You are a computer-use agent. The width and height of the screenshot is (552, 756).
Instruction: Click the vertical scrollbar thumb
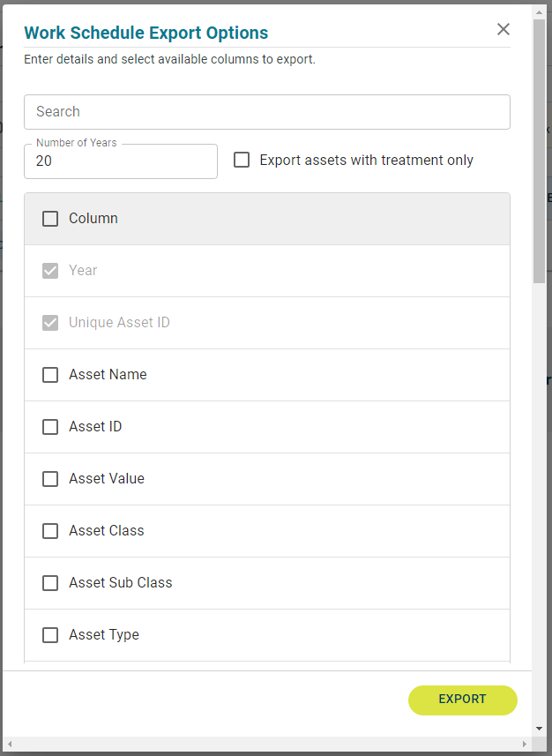[x=539, y=150]
